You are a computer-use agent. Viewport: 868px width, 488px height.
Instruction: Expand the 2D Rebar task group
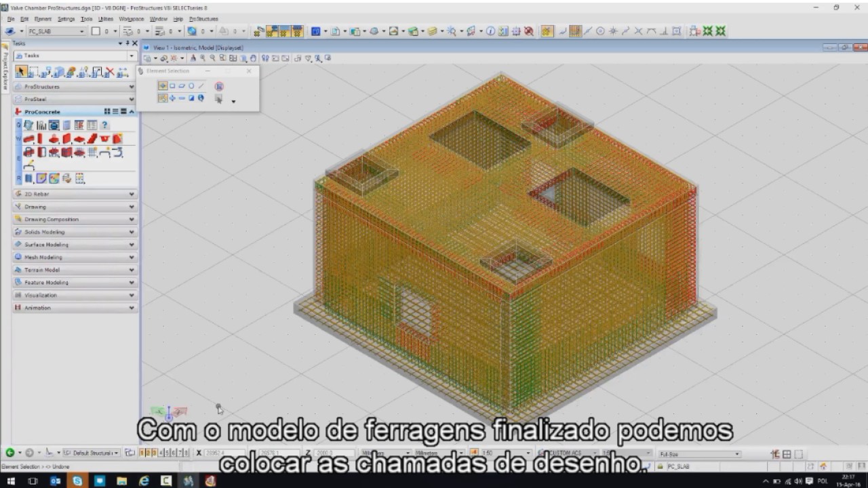(x=132, y=194)
